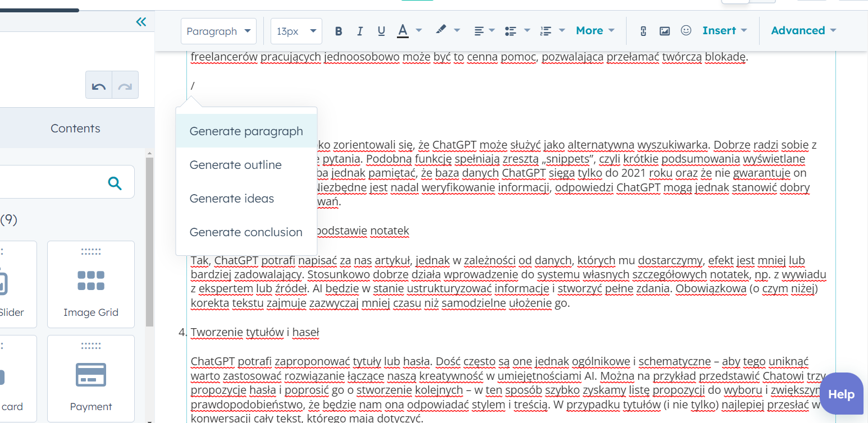Choose the Payment module
This screenshot has height=423, width=868.
pos(91,379)
